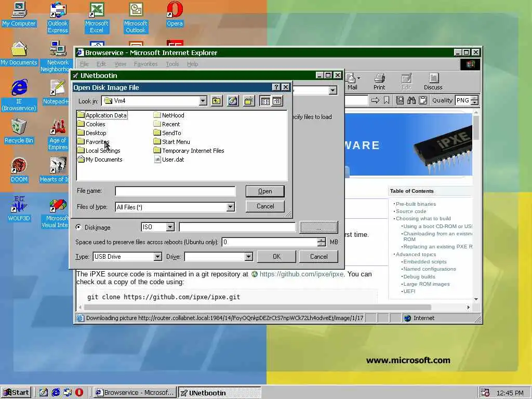The height and width of the screenshot is (399, 532).
Task: Click Cancel button in UNetbootin window
Action: coord(318,257)
